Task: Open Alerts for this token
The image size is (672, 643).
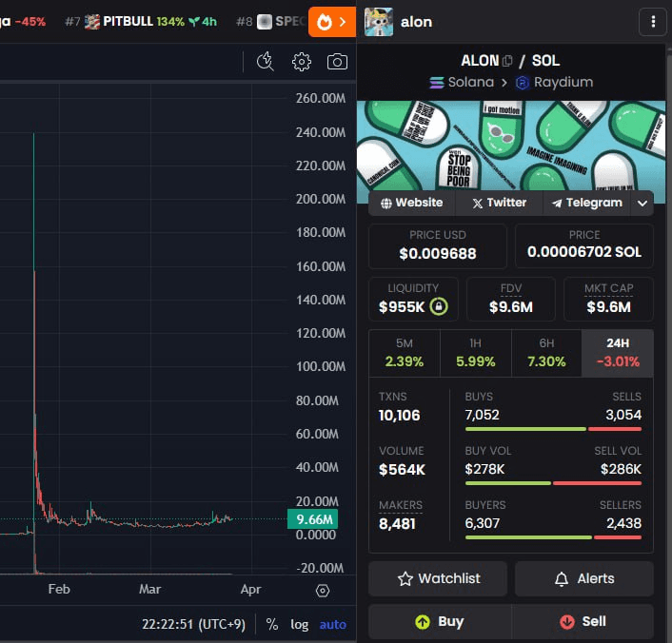Action: click(584, 578)
